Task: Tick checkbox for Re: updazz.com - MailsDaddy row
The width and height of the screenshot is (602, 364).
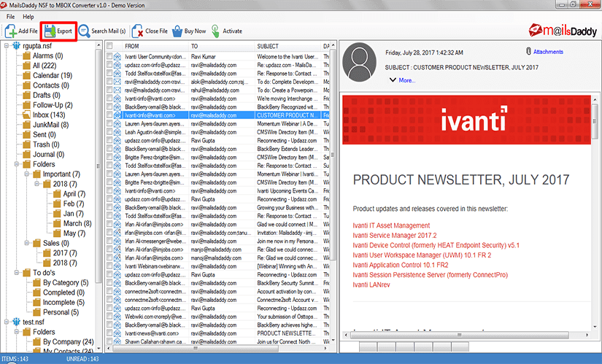Action: click(x=109, y=65)
